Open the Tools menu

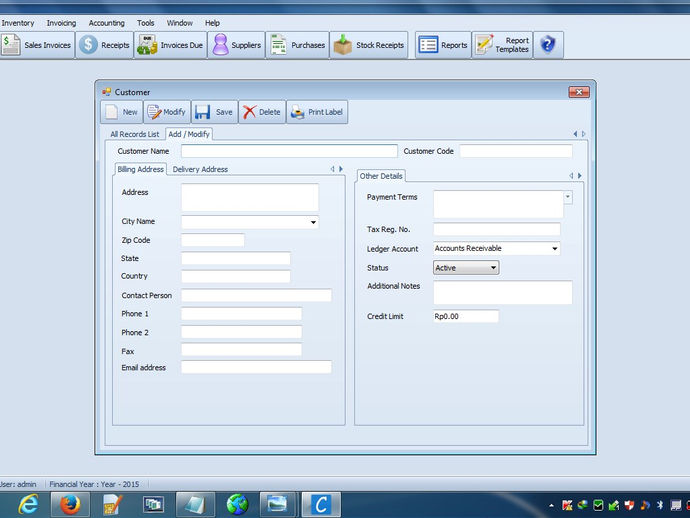coord(145,23)
